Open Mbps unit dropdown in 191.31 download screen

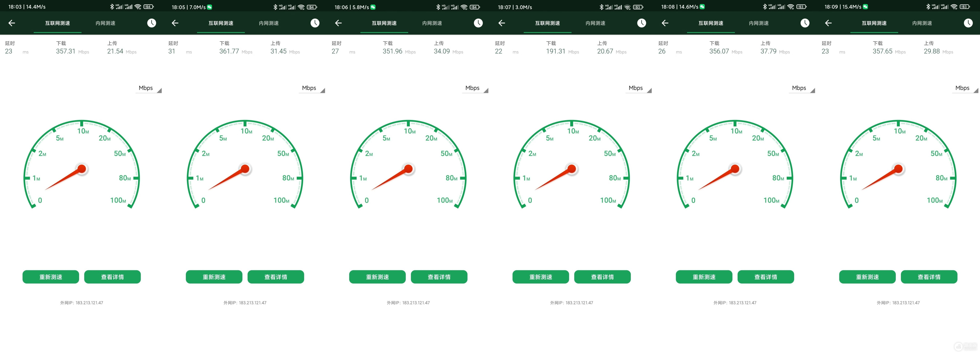[639, 88]
